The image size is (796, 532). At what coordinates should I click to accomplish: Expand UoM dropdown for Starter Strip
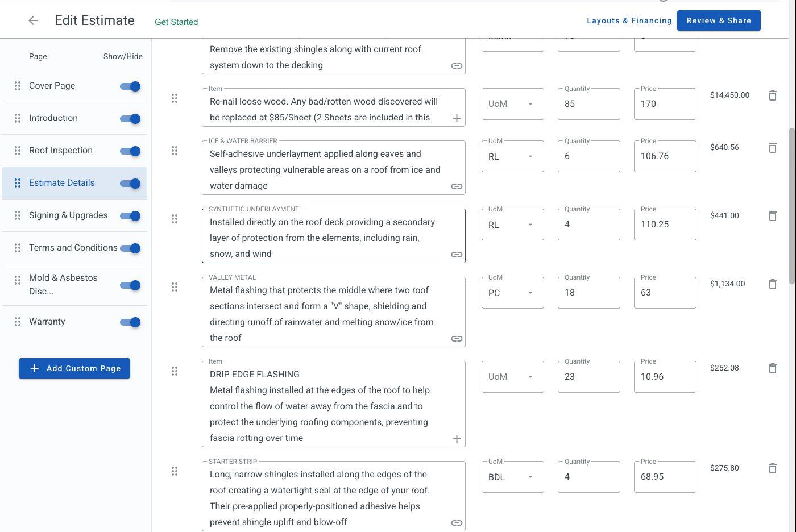[512, 477]
